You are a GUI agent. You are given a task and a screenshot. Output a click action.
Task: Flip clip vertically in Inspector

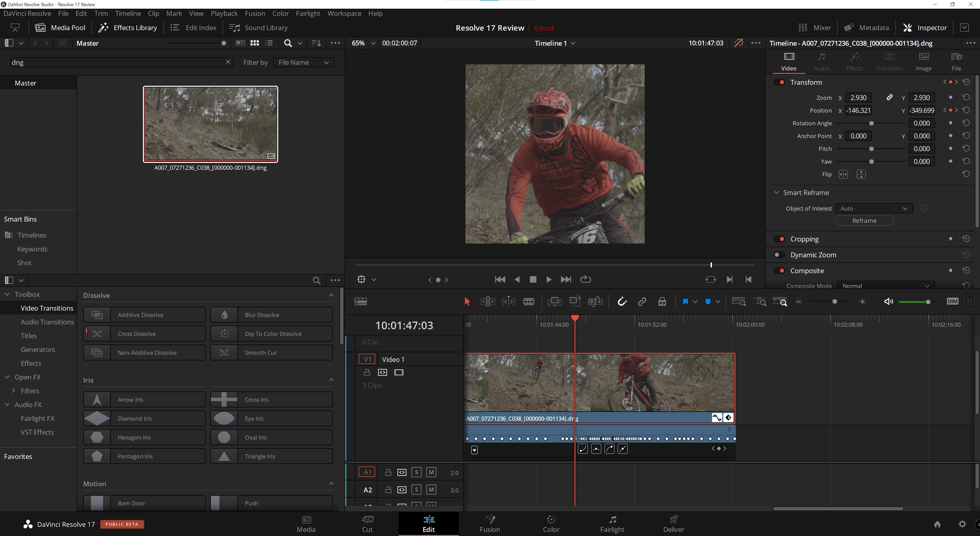[861, 174]
